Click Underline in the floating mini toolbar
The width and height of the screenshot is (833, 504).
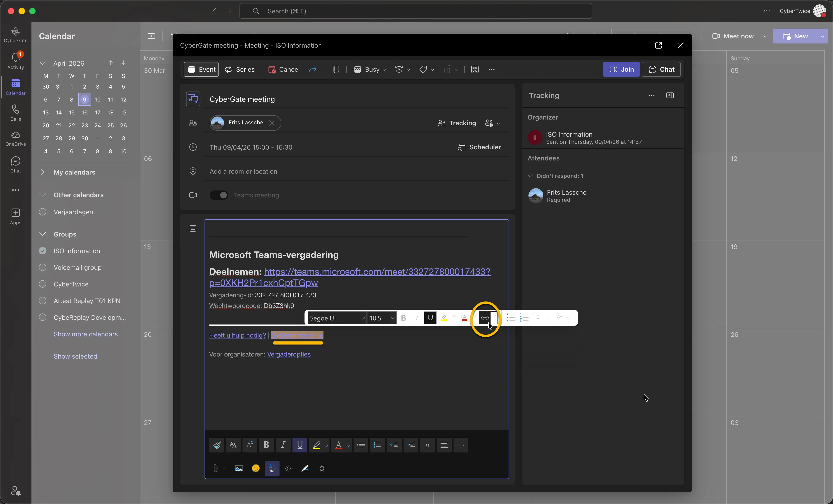(x=430, y=317)
